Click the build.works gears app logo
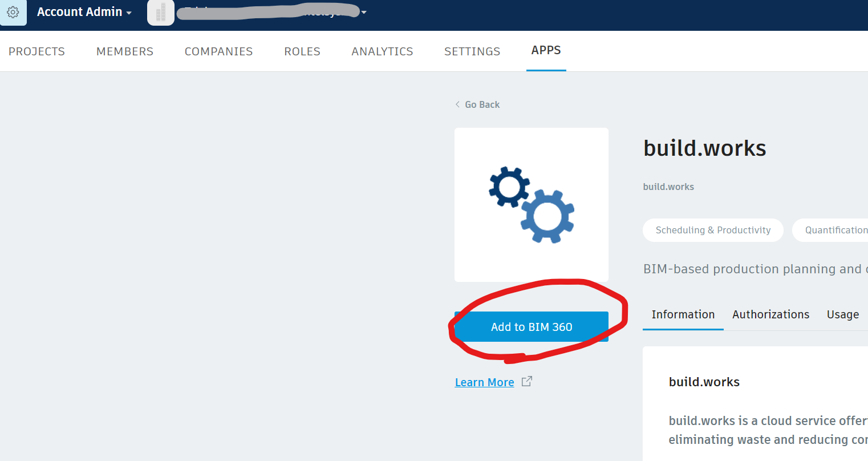 pos(531,204)
